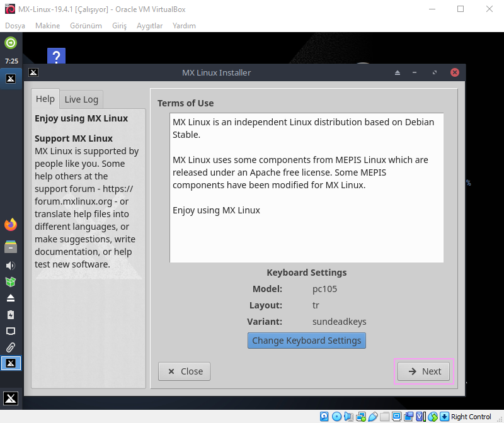Switch to the Live Log tab
Screen dimensions: 504x423
click(81, 99)
